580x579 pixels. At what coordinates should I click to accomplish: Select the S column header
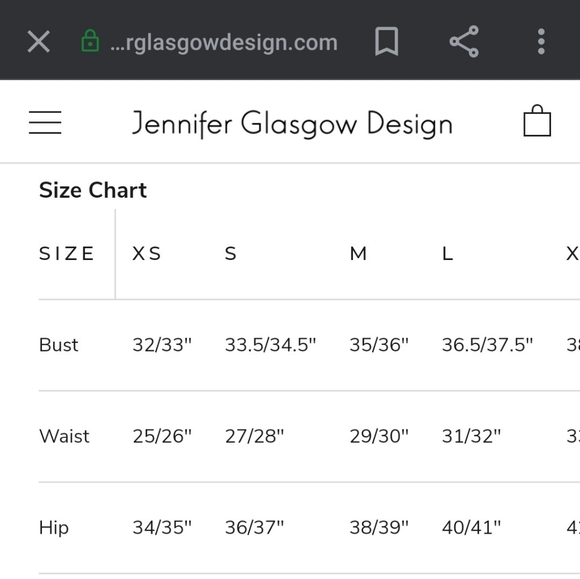tap(230, 254)
